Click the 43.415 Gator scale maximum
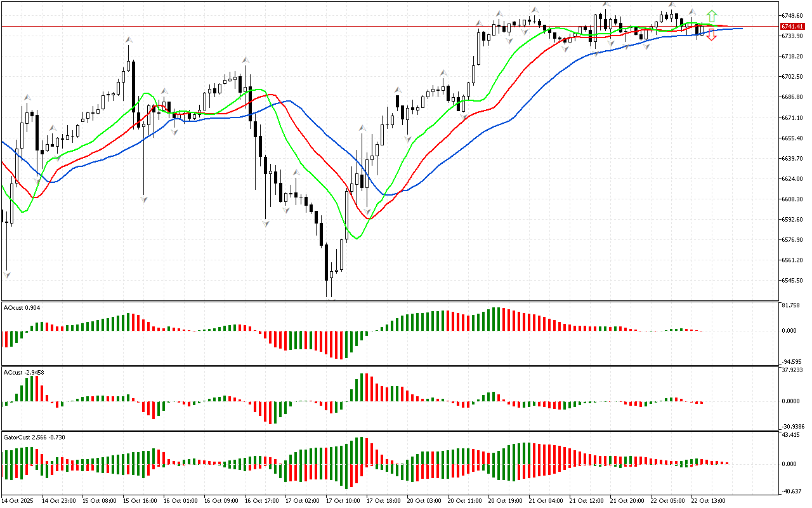The width and height of the screenshot is (812, 508). pos(791,435)
